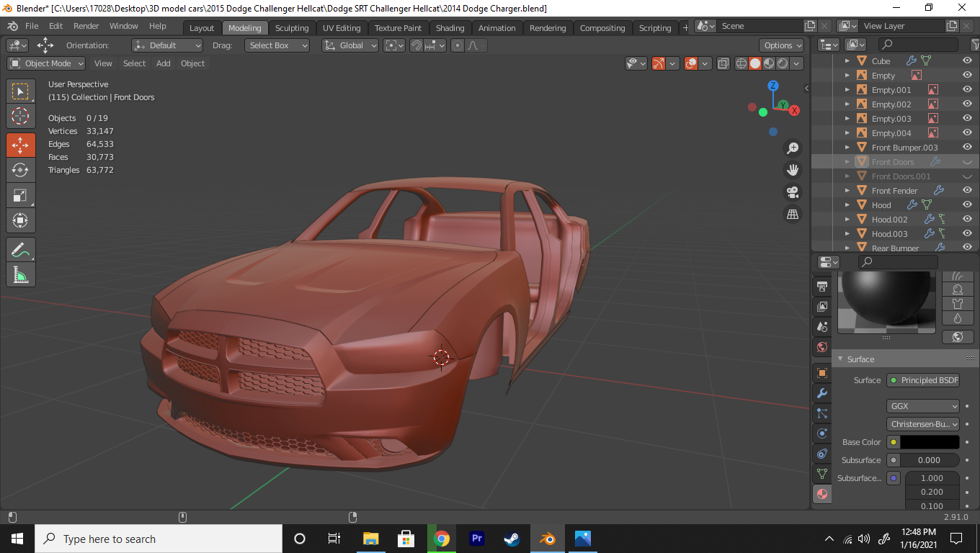Activate the Measure tool
The width and height of the screenshot is (980, 553).
[x=20, y=274]
